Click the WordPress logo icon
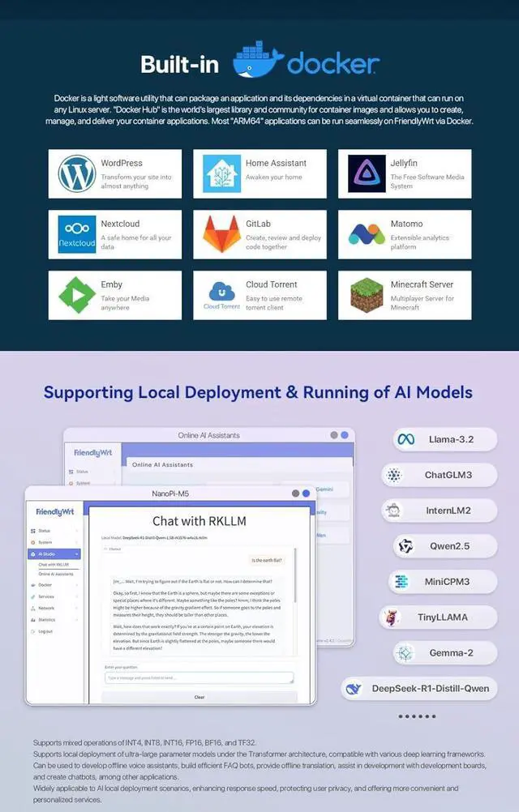 [77, 173]
